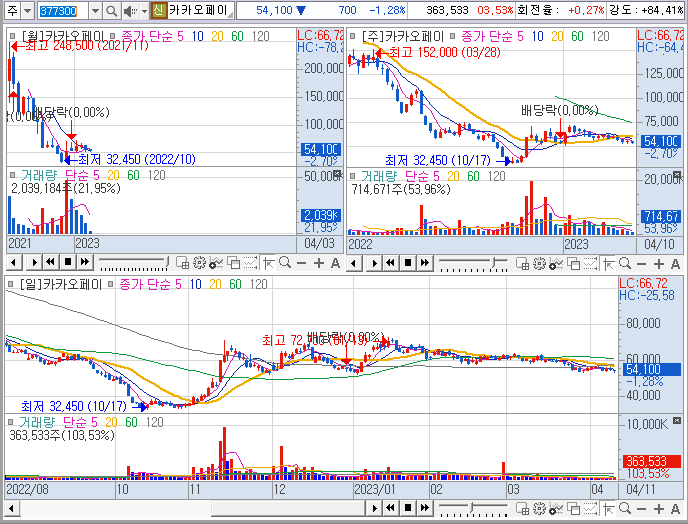The width and height of the screenshot is (688, 524).
Task: Stop the daily chart playback
Action: pyautogui.click(x=408, y=508)
